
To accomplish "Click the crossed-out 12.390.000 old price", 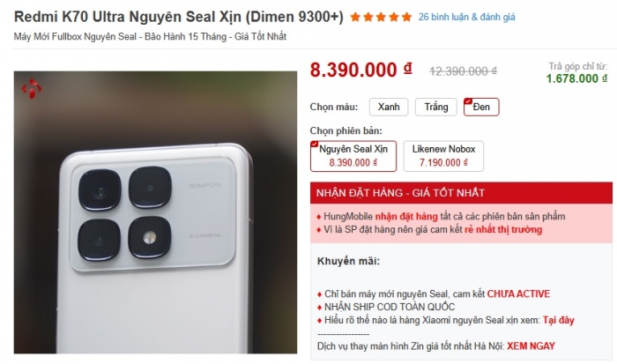I will coord(463,71).
